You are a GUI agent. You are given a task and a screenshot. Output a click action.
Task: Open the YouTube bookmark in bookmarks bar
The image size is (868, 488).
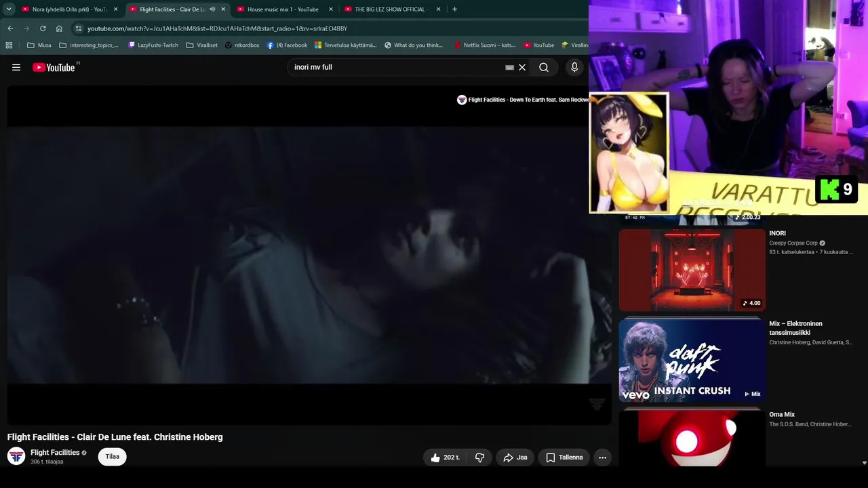coord(539,45)
